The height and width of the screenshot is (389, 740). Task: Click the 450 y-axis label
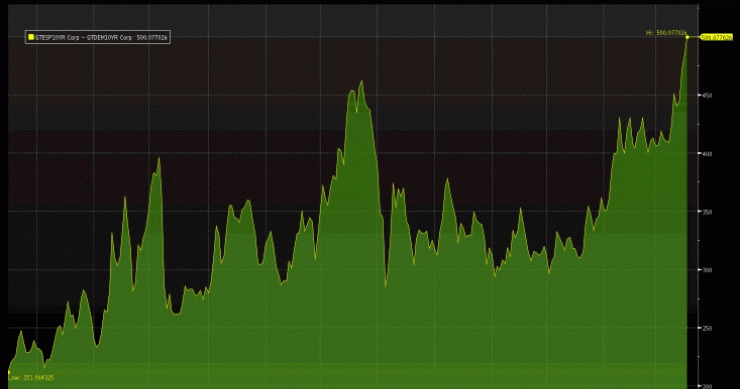coord(707,95)
